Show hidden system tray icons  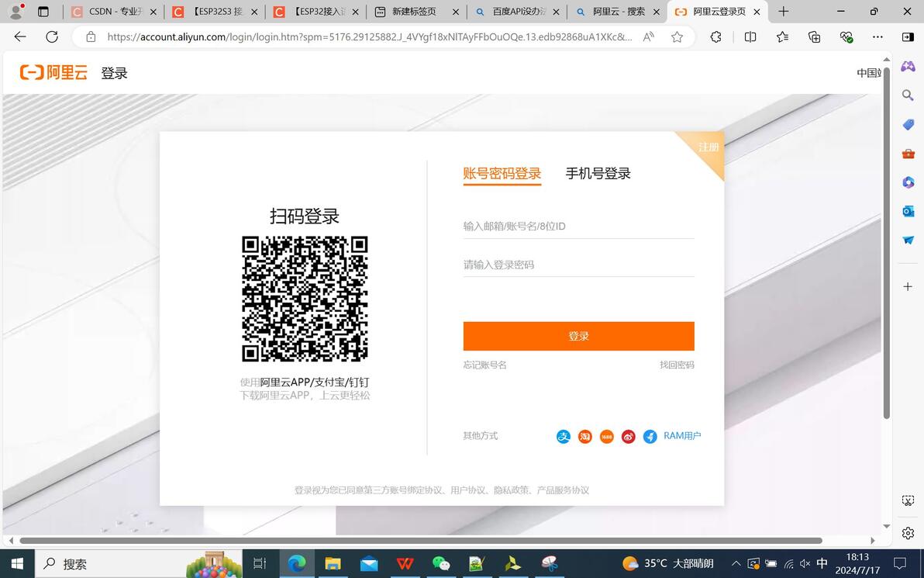coord(736,564)
